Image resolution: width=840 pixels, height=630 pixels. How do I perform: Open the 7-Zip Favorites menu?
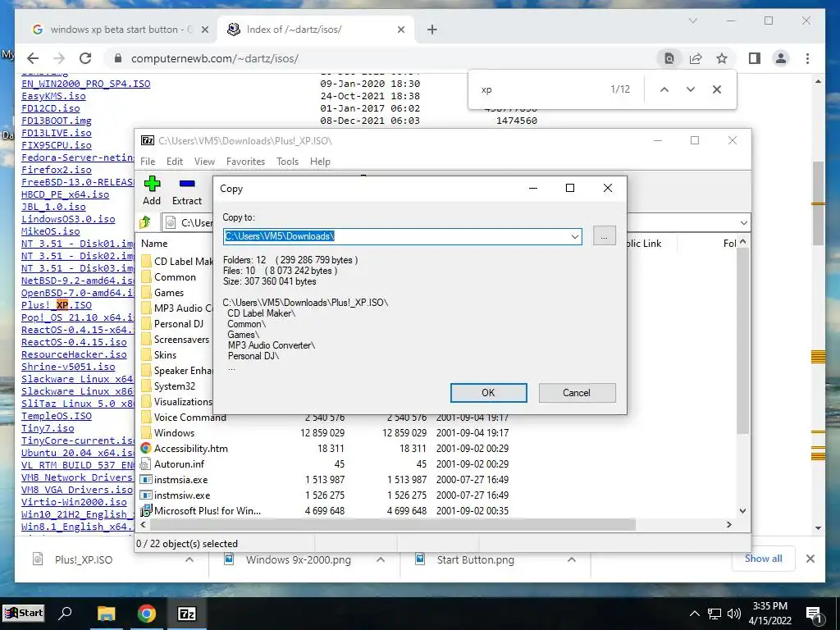pyautogui.click(x=245, y=162)
